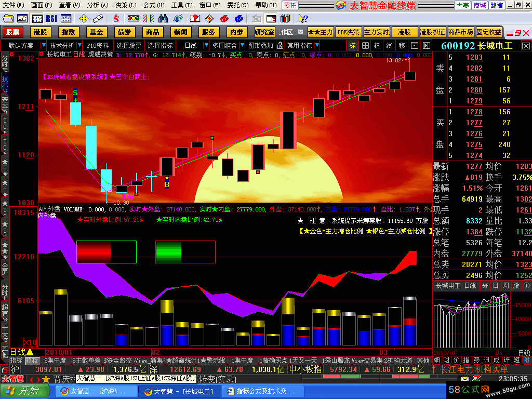Open the Windows 开始 start button
Image resolution: width=532 pixels, height=399 pixels.
click(x=25, y=391)
